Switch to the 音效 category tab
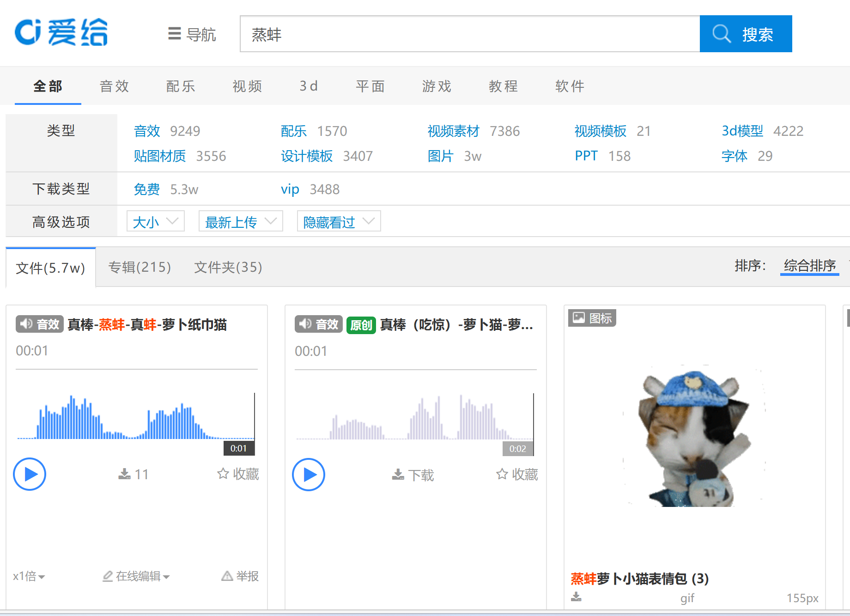 (114, 86)
